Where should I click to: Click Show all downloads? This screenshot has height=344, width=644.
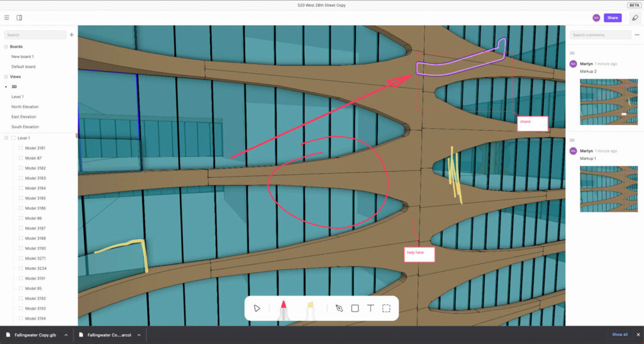[x=619, y=335]
